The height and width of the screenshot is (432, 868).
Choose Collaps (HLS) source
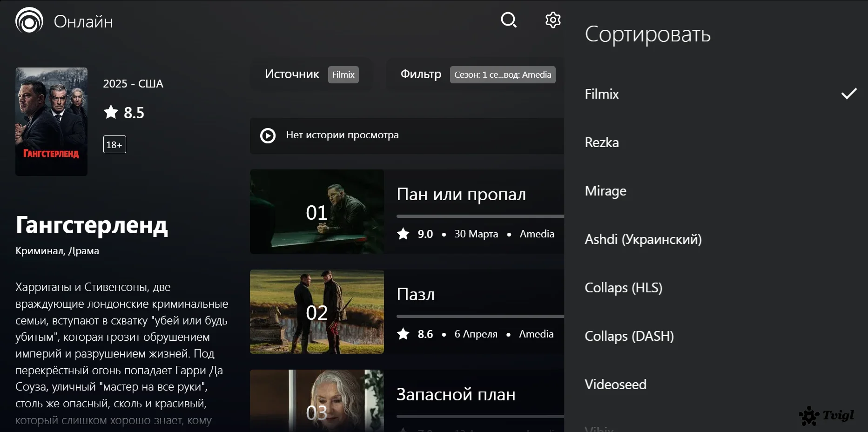click(716, 288)
